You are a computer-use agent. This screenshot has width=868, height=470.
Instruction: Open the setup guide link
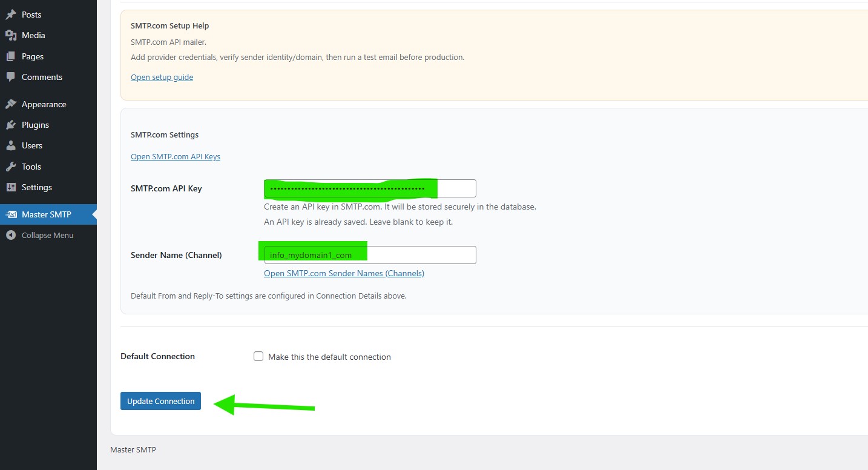click(162, 77)
